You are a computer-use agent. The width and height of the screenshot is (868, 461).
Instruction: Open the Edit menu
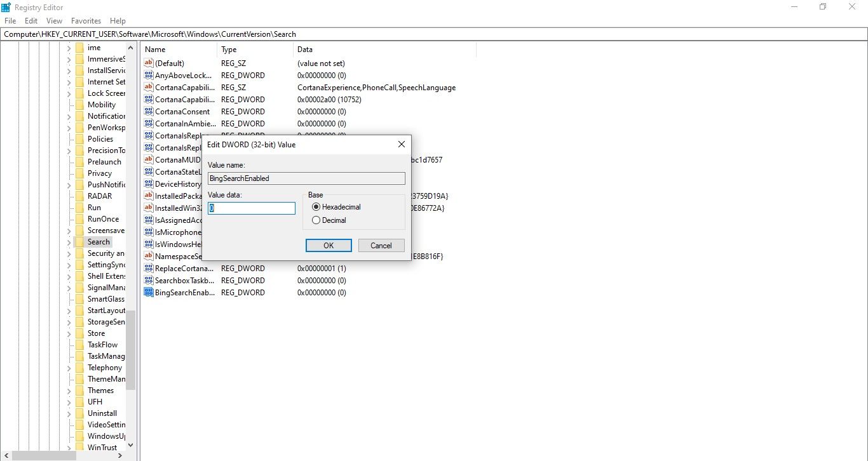coord(31,21)
